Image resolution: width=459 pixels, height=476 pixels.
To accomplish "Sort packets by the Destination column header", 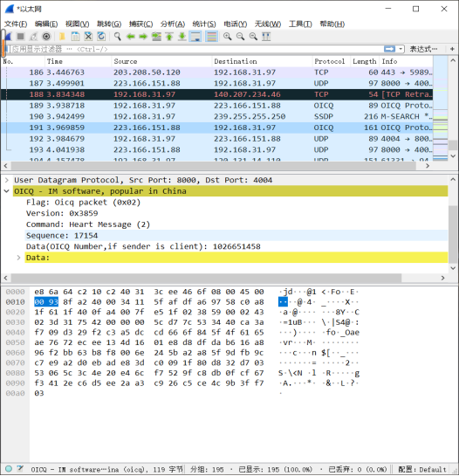I will tap(262, 61).
